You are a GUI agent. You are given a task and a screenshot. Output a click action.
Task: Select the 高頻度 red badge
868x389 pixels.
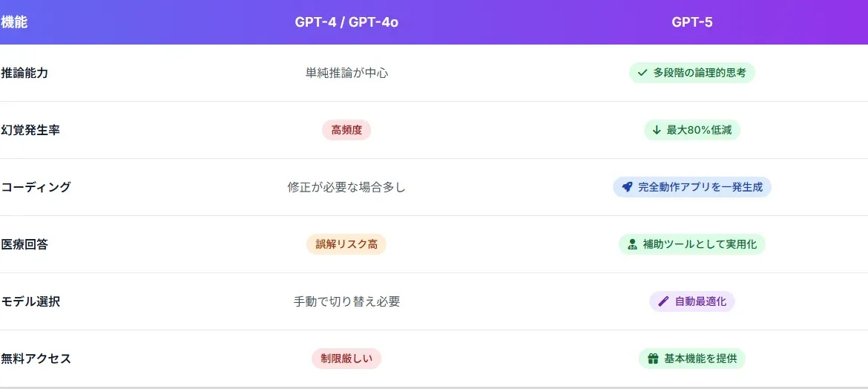(346, 130)
